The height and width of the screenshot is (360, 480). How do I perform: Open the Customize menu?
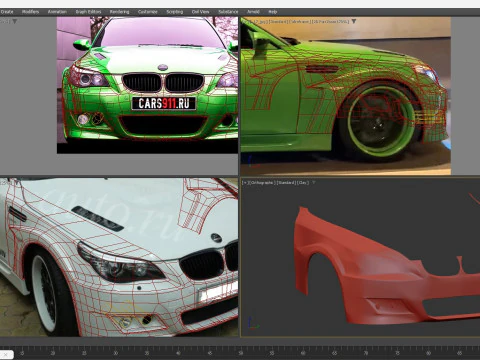[148, 12]
